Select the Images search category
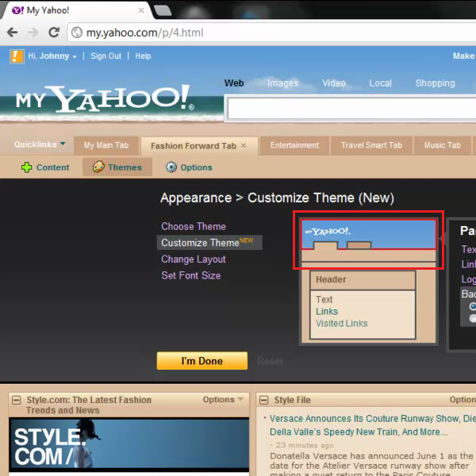 tap(282, 83)
